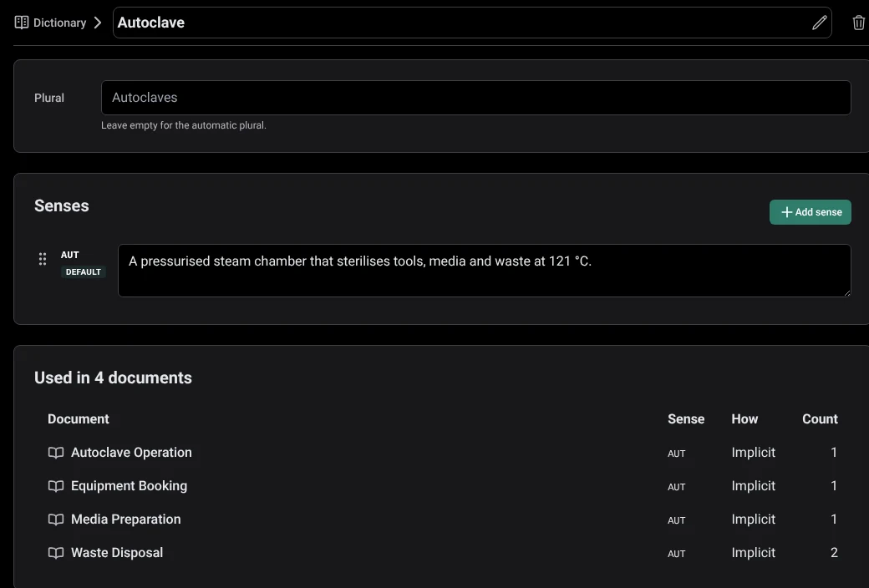Click the book icon beside Media Preparation
869x588 pixels.
[56, 520]
